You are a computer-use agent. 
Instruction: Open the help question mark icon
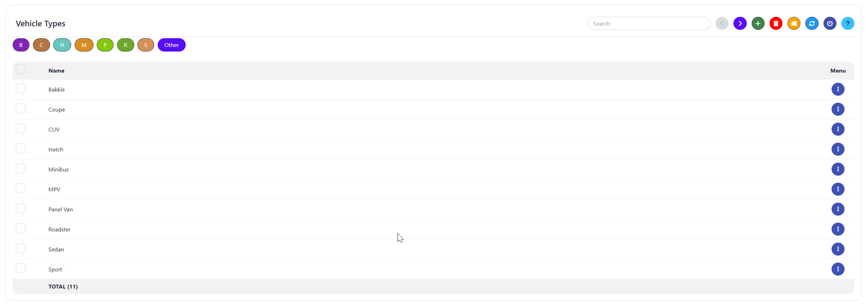(x=848, y=23)
